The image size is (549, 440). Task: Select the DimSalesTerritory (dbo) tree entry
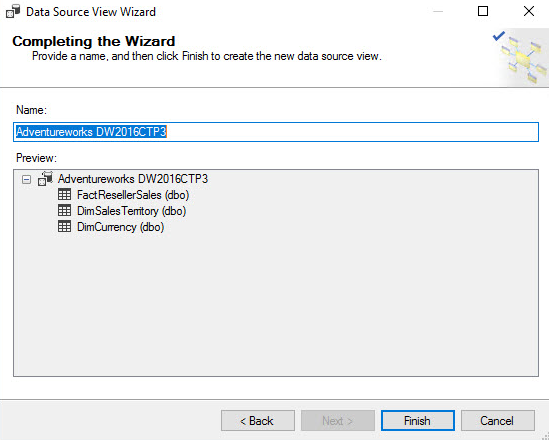131,211
